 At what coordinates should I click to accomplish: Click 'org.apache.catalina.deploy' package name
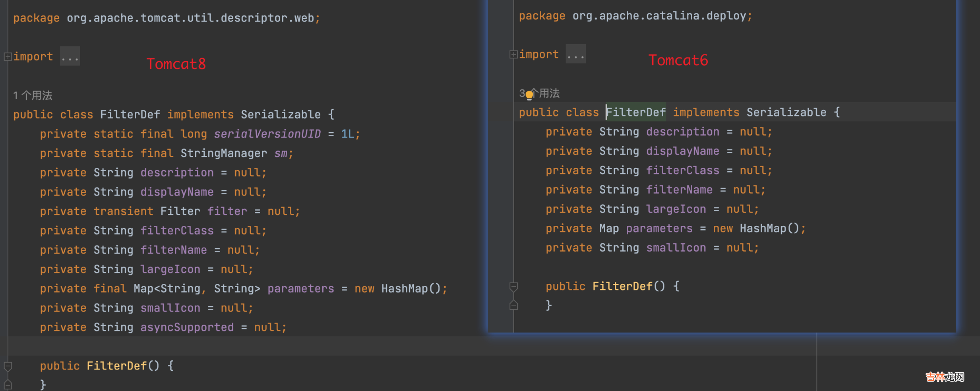click(659, 16)
